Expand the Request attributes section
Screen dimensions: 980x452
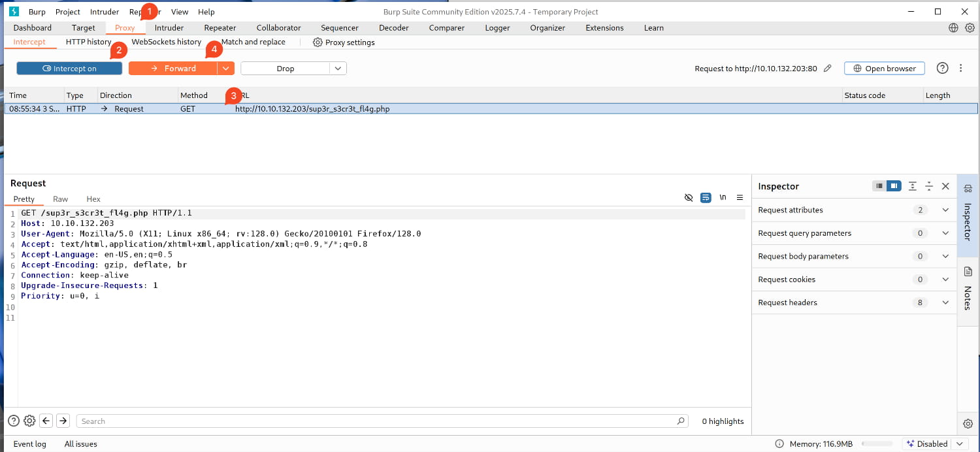945,210
